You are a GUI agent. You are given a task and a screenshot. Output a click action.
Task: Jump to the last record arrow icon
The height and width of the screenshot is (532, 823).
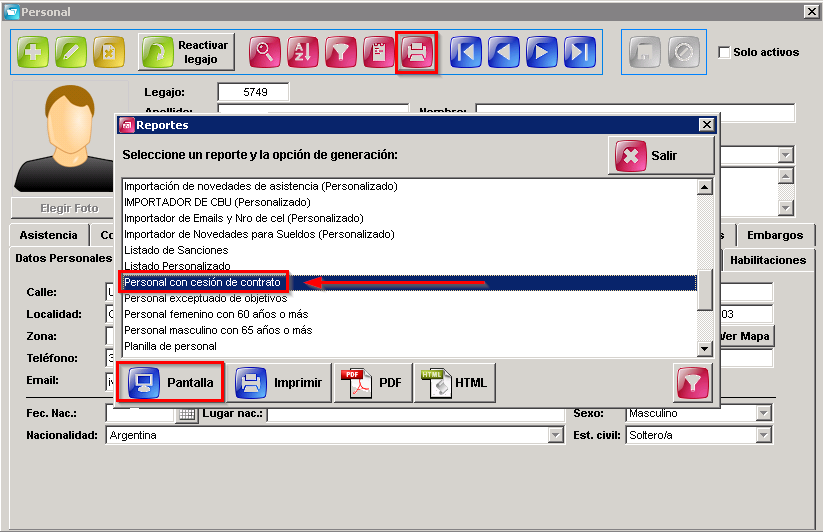(x=580, y=52)
